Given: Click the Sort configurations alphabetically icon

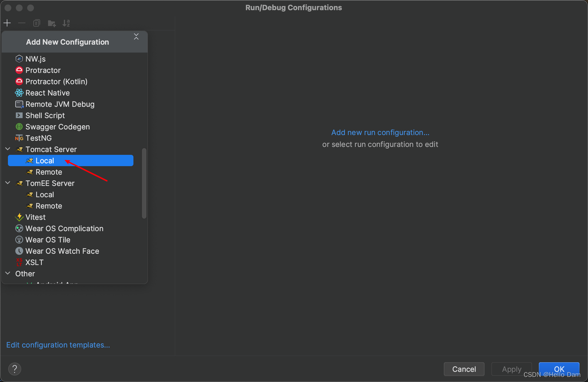Looking at the screenshot, I should click(67, 23).
